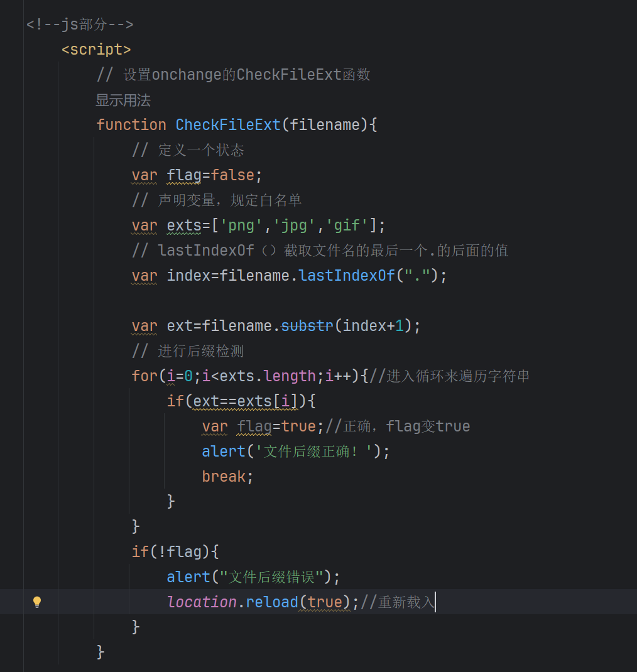The height and width of the screenshot is (672, 637).
Task: Click the 'gif' string in exts array
Action: 346,225
